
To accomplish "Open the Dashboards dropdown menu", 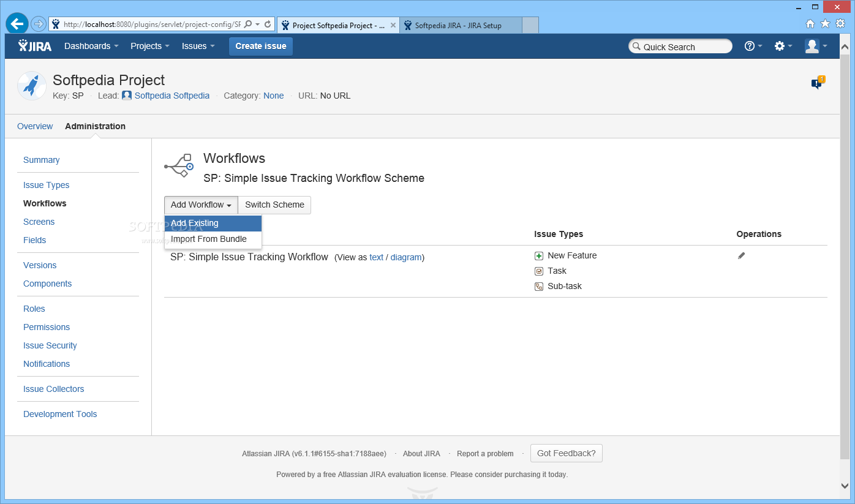I will coord(91,46).
